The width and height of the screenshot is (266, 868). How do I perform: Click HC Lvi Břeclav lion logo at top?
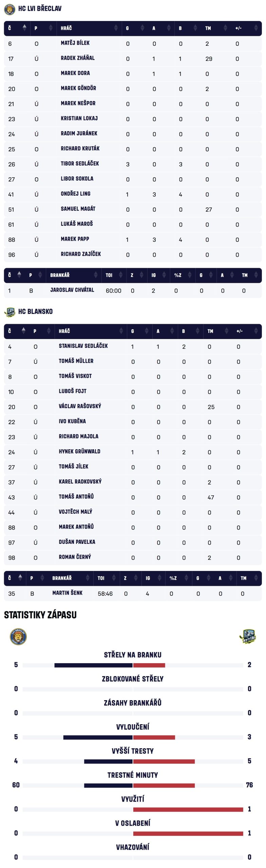[9, 9]
